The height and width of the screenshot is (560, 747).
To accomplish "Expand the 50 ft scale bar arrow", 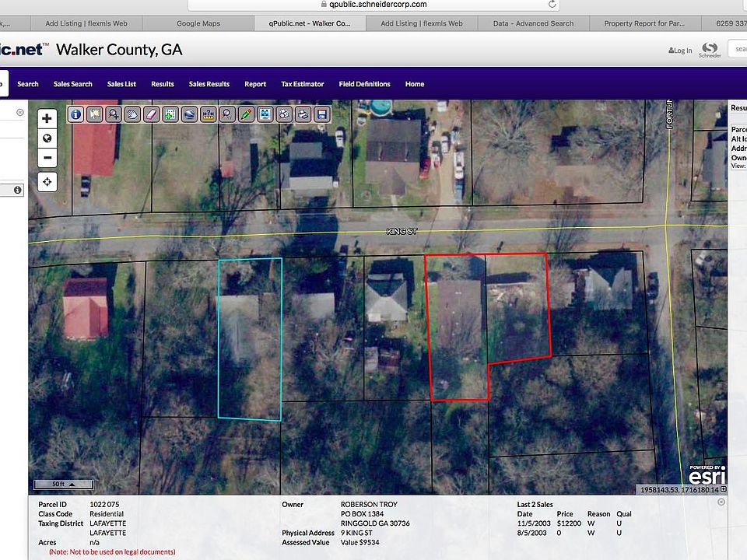I will coord(72,485).
